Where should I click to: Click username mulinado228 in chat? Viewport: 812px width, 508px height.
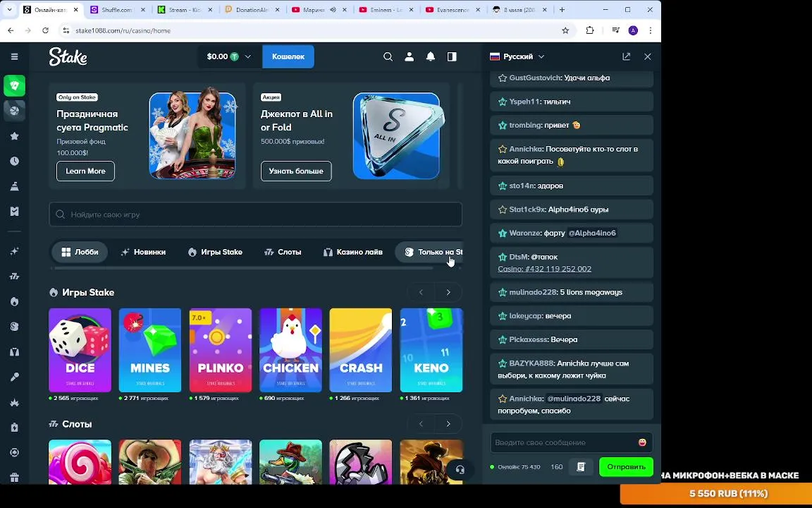click(x=532, y=292)
